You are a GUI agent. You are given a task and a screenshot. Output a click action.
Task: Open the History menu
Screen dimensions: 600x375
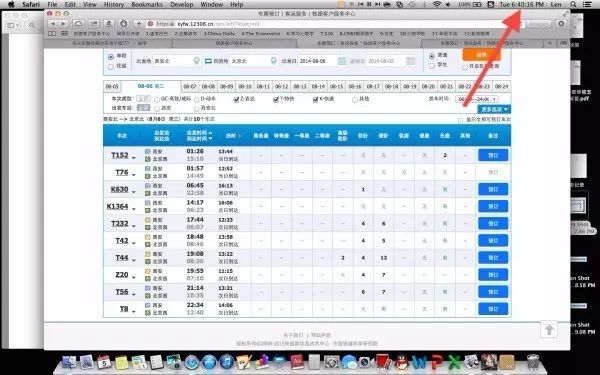point(114,5)
